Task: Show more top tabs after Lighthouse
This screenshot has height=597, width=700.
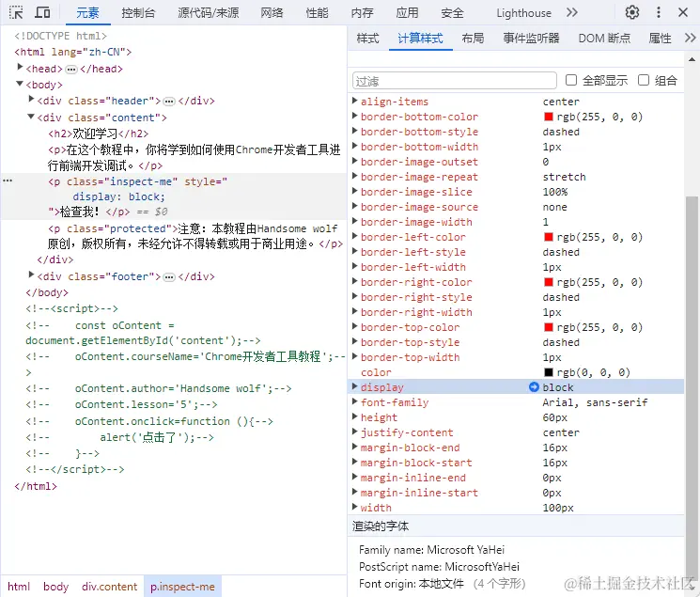Action: [572, 12]
